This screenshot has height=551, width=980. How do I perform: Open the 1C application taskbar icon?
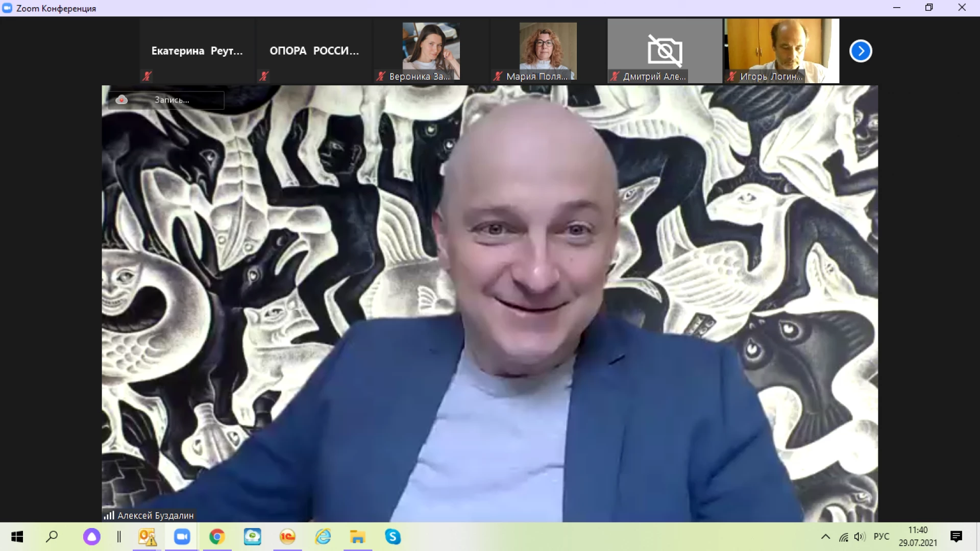point(287,537)
